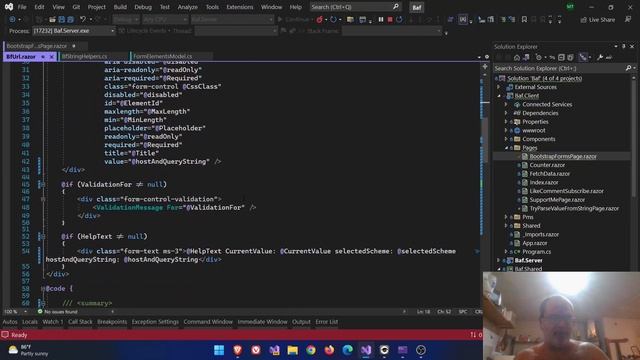640x360 pixels.
Task: Click the bookmark icon in the toolbar
Action: click(524, 19)
